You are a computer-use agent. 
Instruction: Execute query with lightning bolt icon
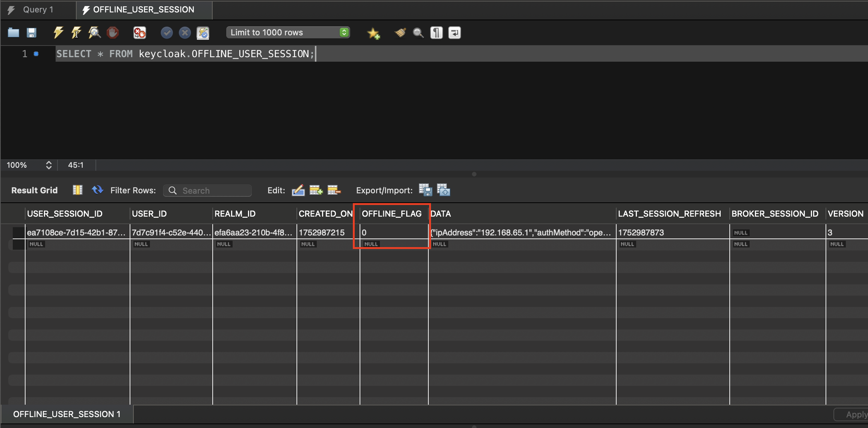click(x=58, y=33)
